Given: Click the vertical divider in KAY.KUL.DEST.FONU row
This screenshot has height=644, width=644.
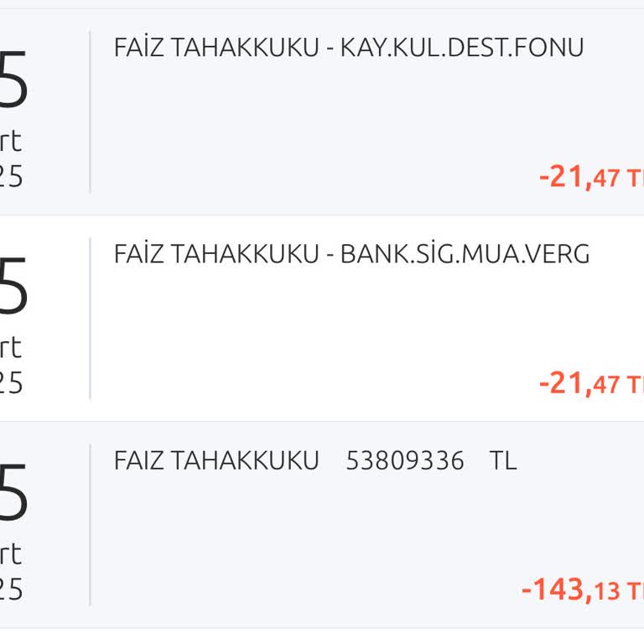Looking at the screenshot, I should [90, 112].
